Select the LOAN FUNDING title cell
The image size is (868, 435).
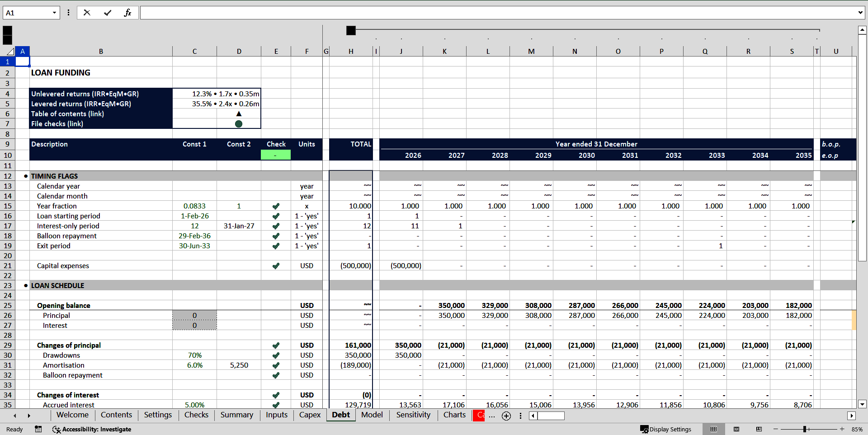pos(101,73)
